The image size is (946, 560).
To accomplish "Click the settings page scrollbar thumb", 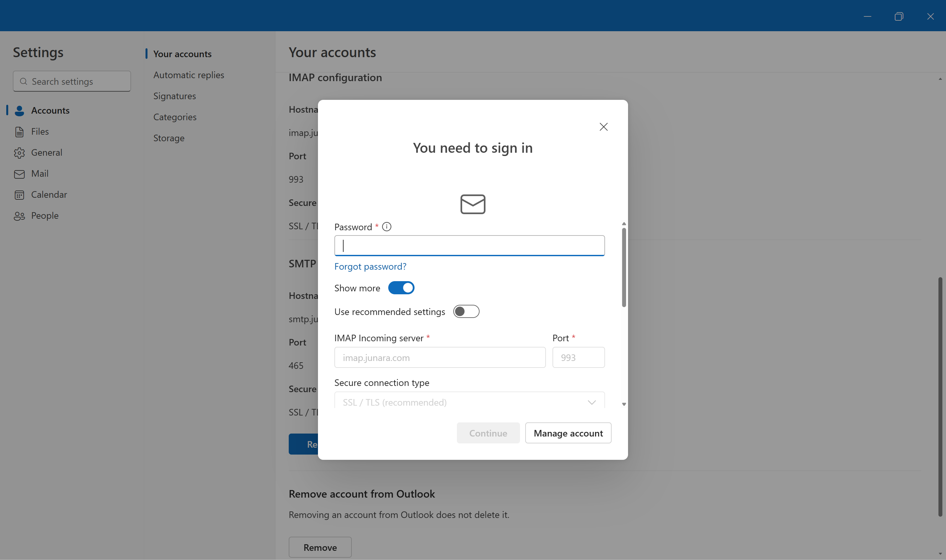I will [x=940, y=397].
